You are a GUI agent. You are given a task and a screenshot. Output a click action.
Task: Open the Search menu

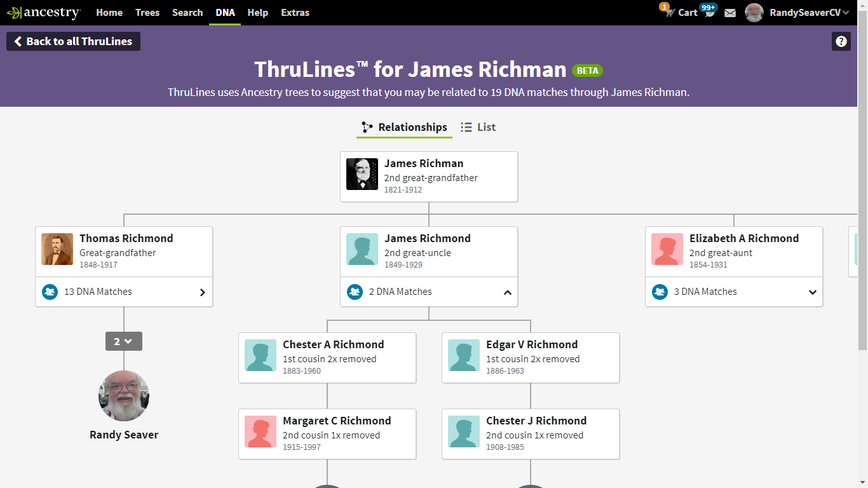[187, 13]
